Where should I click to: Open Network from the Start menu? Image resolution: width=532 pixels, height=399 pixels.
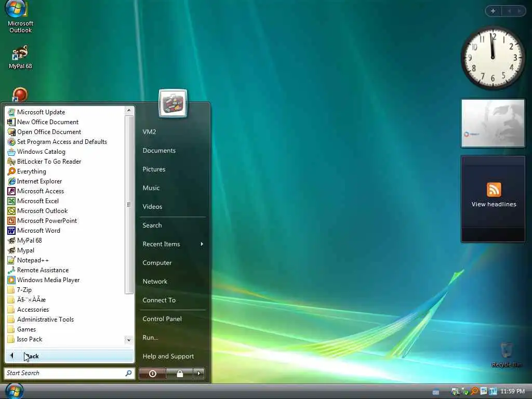click(155, 281)
